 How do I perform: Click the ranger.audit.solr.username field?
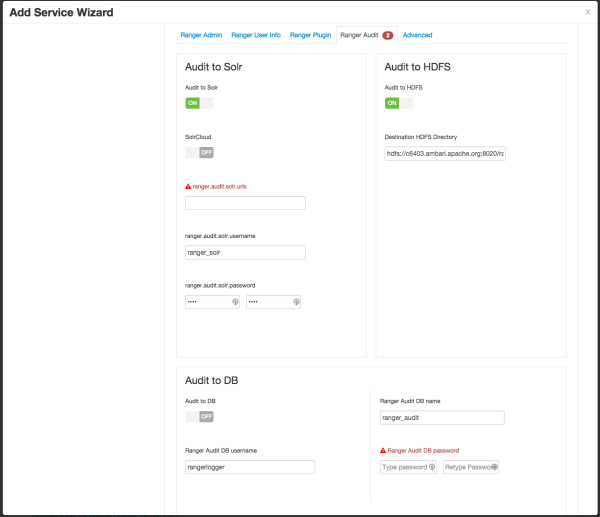tap(245, 253)
